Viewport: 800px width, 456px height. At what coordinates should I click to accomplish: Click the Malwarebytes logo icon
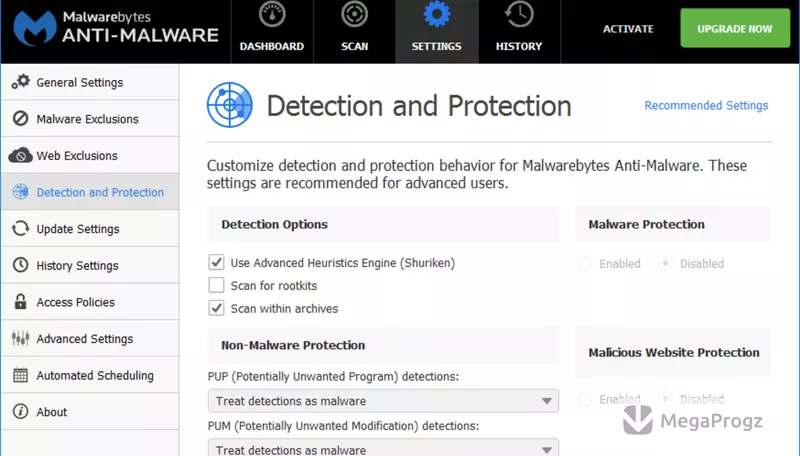35,28
